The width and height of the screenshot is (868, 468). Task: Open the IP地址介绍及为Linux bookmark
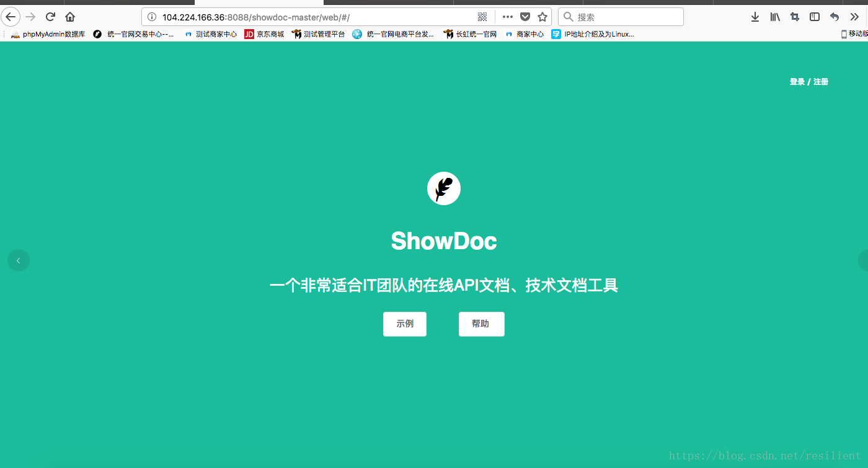593,34
